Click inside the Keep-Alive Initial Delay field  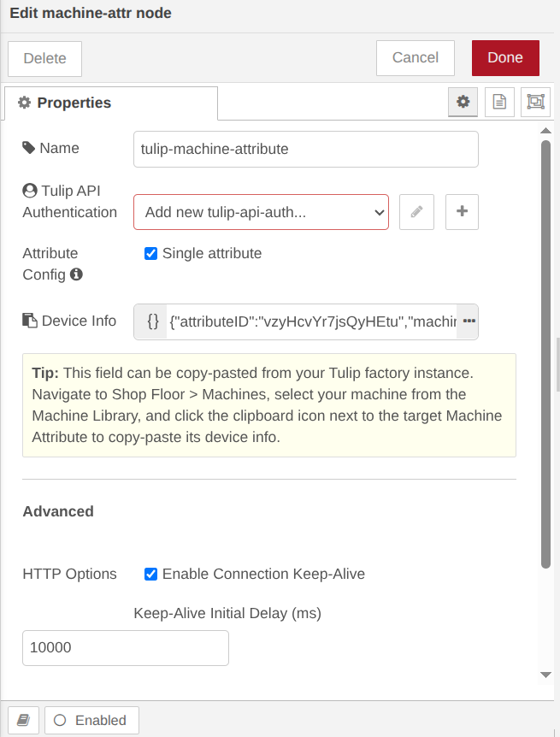coord(125,648)
